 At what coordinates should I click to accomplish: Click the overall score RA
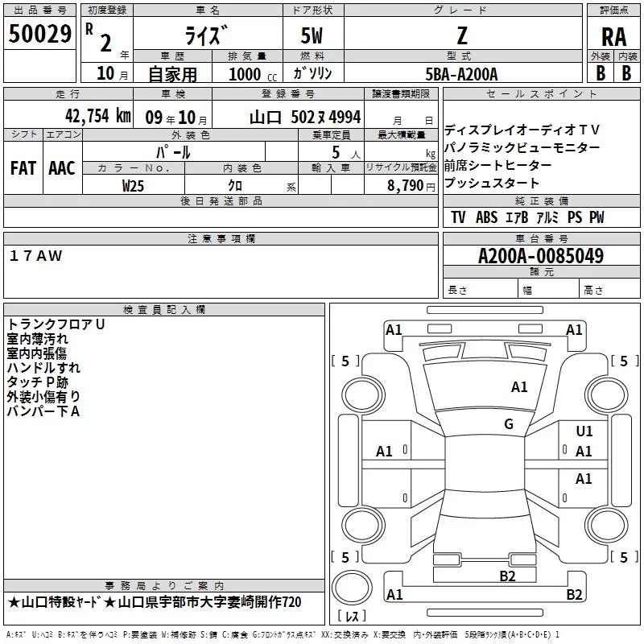coord(614,37)
